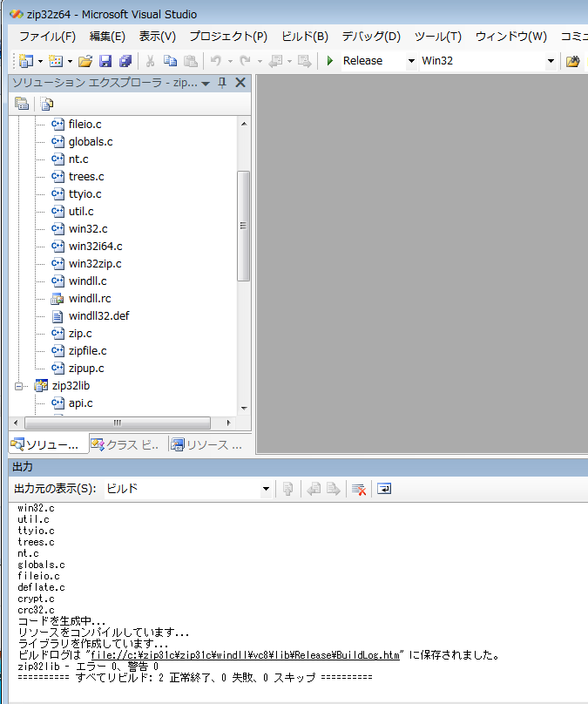Click the Save All toolbar icon
Screen dimensions: 588x704
(x=125, y=61)
